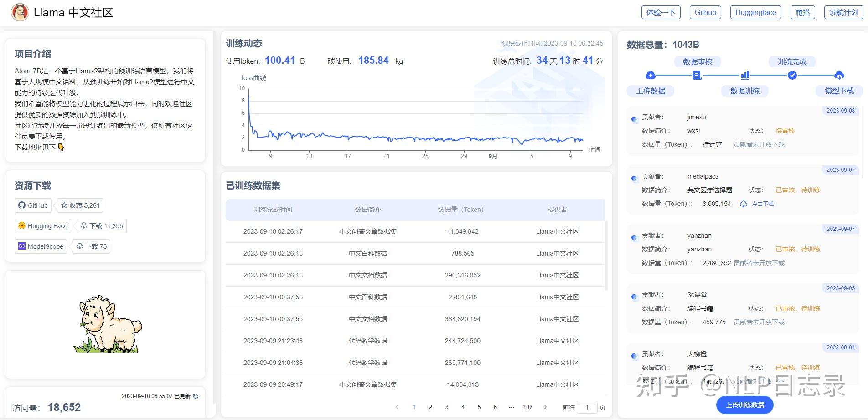Viewport: 868px width, 420px height.
Task: Click the 上传训练数据 blue button
Action: click(x=745, y=405)
